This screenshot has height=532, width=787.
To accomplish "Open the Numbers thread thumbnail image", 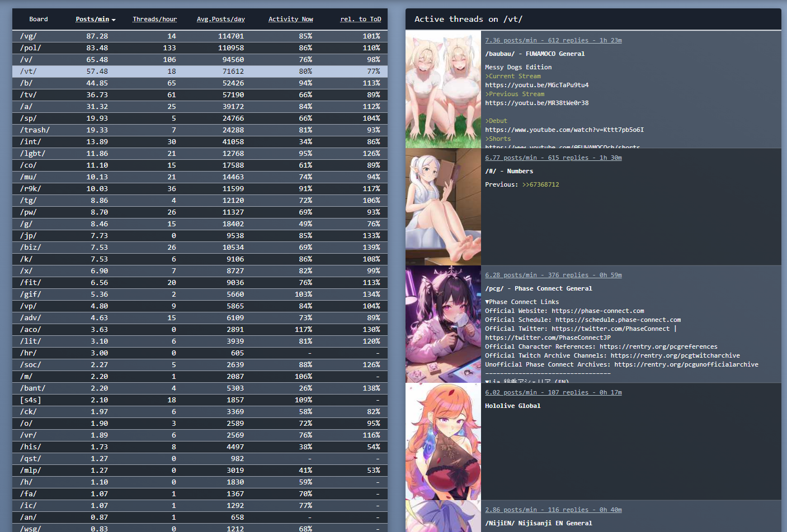I will (x=443, y=207).
